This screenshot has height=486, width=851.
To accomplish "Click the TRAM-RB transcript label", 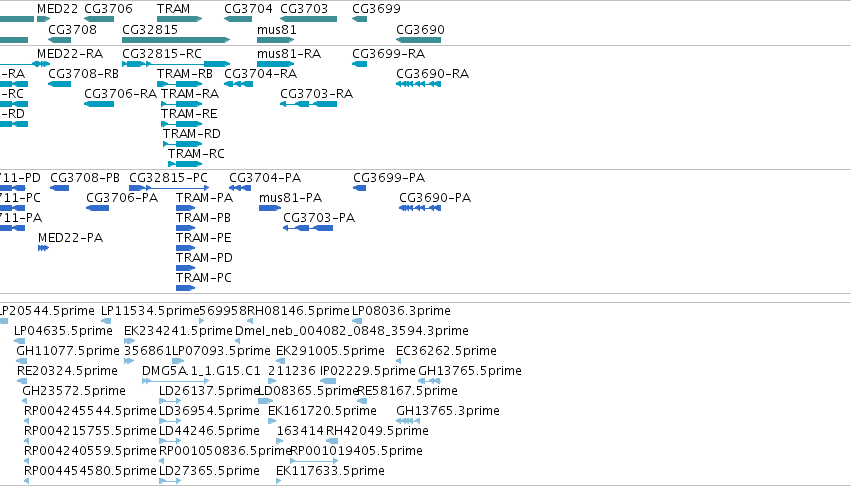I will coord(185,74).
